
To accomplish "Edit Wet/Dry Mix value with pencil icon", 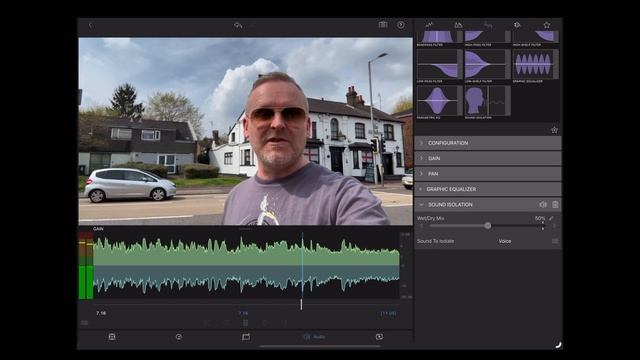I will point(551,218).
